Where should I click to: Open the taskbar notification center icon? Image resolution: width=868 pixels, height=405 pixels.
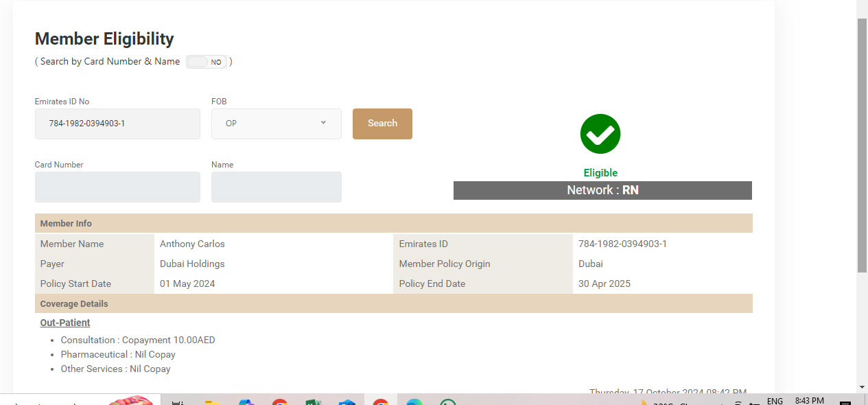[x=845, y=402]
